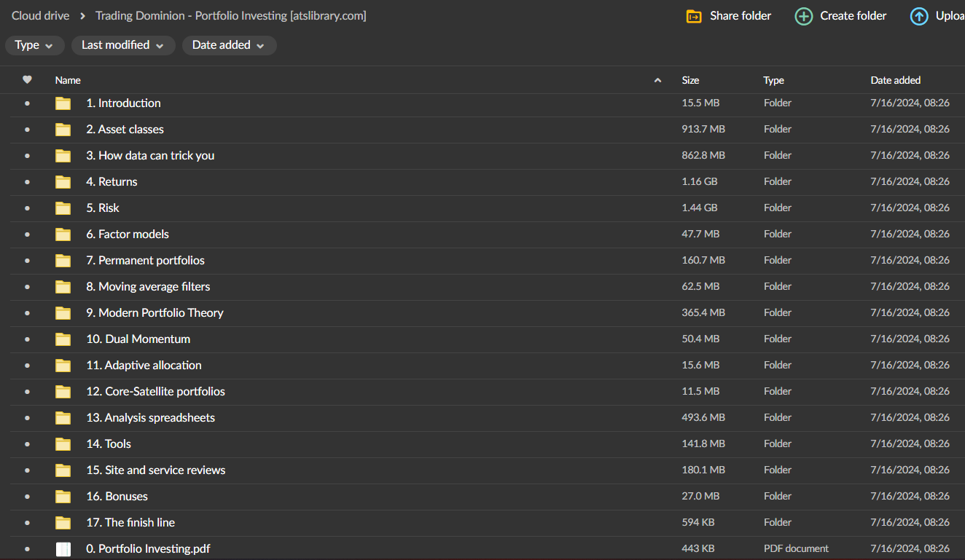Toggle favorite for 10. Dual Momentum
The image size is (965, 560).
(x=27, y=339)
